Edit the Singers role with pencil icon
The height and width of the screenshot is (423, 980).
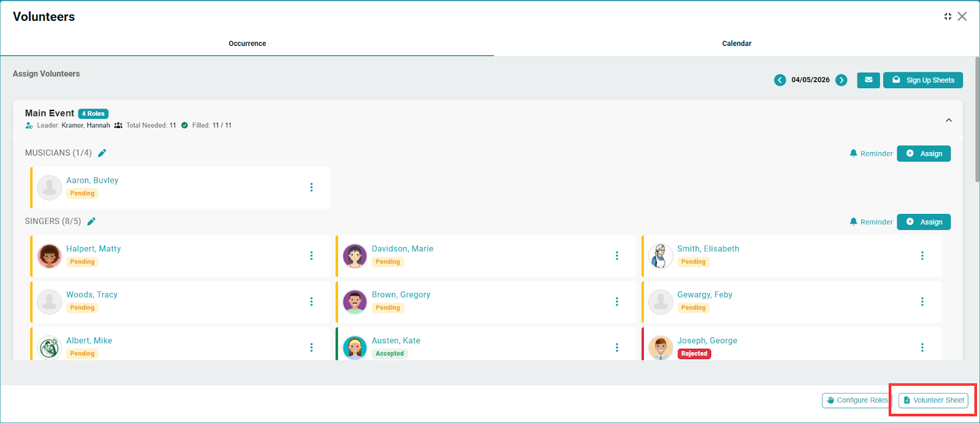(91, 221)
